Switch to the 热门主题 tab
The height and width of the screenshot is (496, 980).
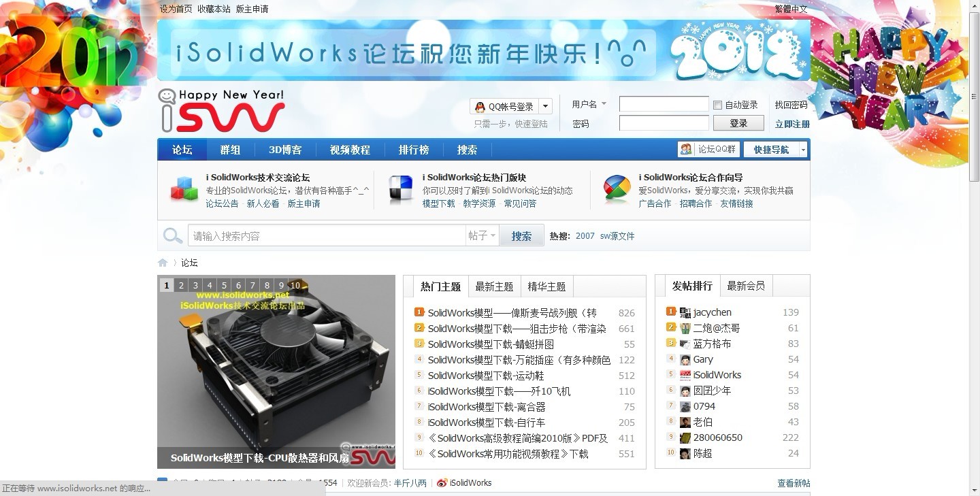coord(440,286)
